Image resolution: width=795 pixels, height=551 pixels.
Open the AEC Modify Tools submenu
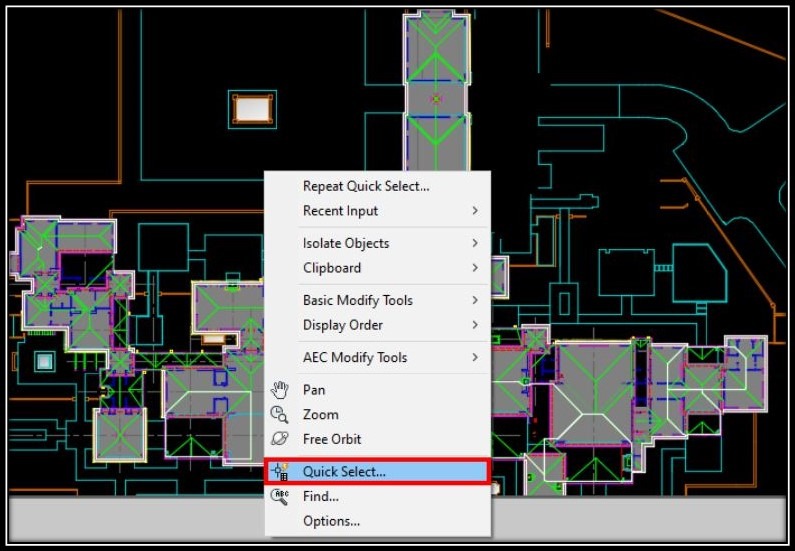click(x=377, y=357)
